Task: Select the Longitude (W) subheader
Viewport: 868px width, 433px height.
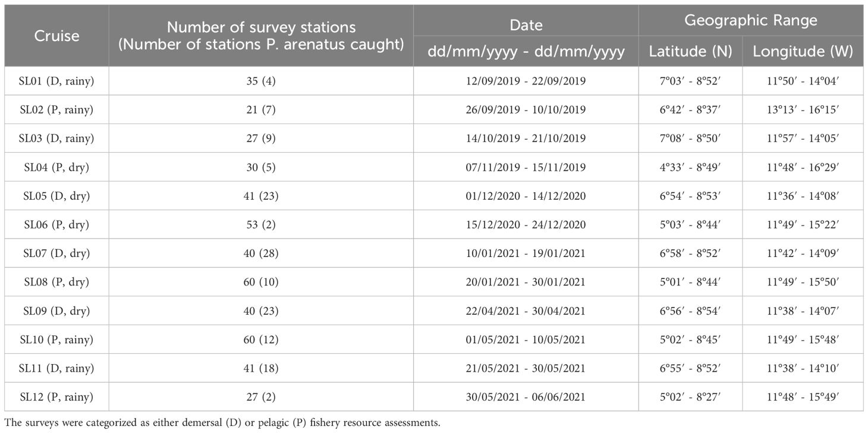Action: (803, 52)
